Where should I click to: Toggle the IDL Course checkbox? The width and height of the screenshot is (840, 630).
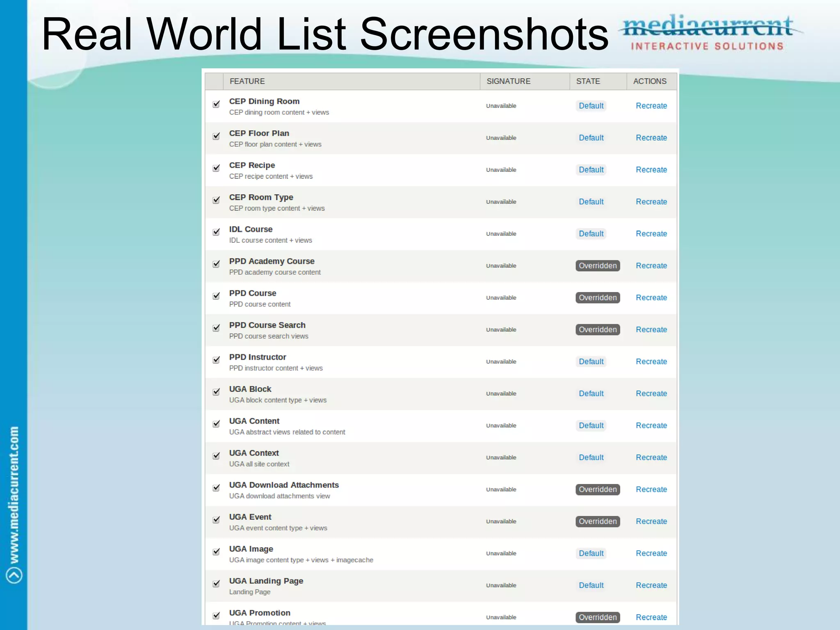216,232
